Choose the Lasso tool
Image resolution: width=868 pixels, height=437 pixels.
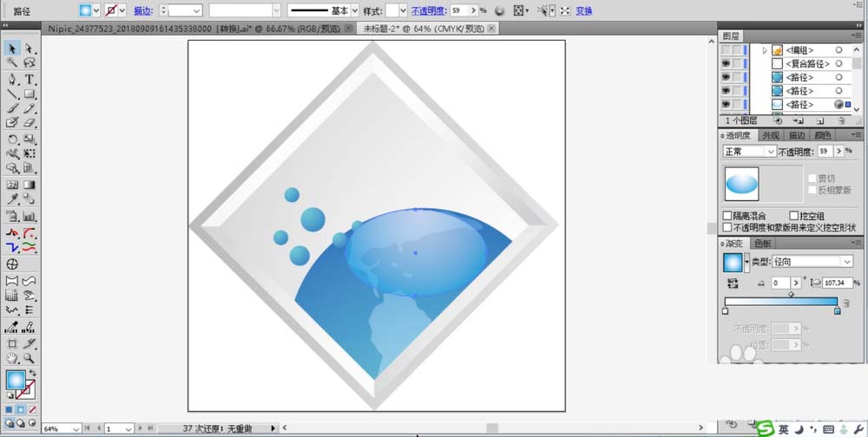(29, 62)
